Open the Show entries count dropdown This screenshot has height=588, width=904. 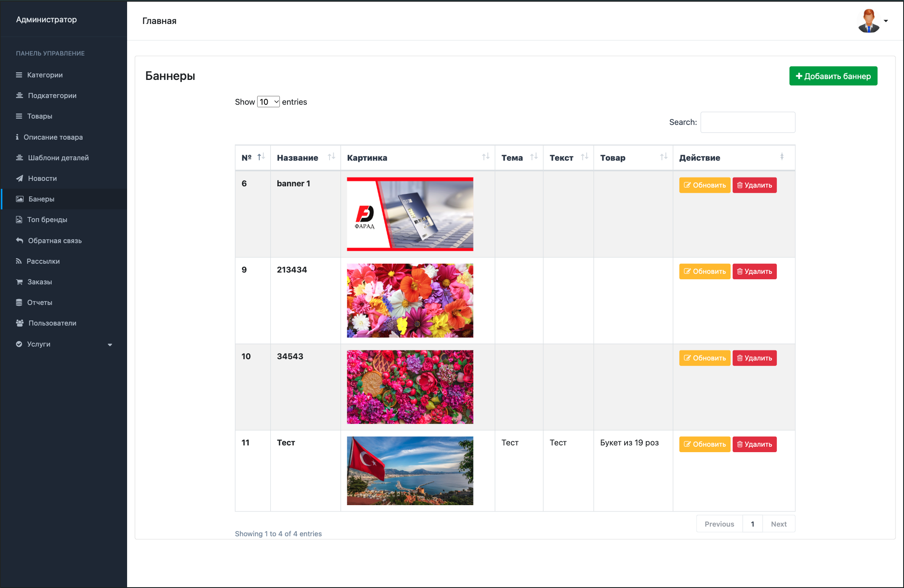click(269, 102)
